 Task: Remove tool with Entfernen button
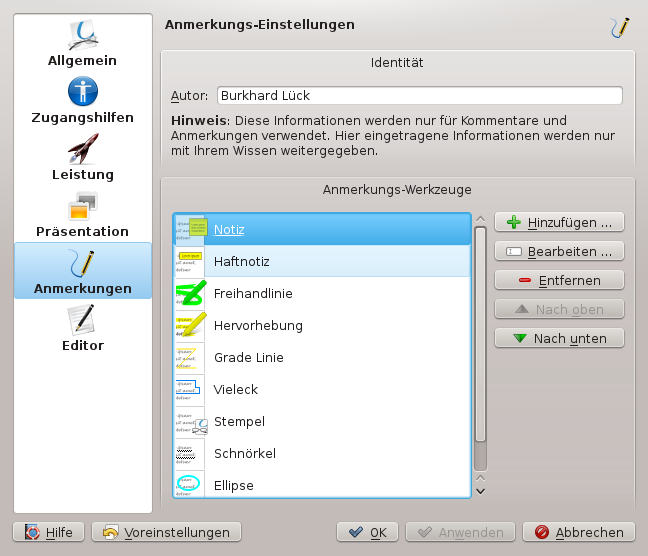[559, 280]
